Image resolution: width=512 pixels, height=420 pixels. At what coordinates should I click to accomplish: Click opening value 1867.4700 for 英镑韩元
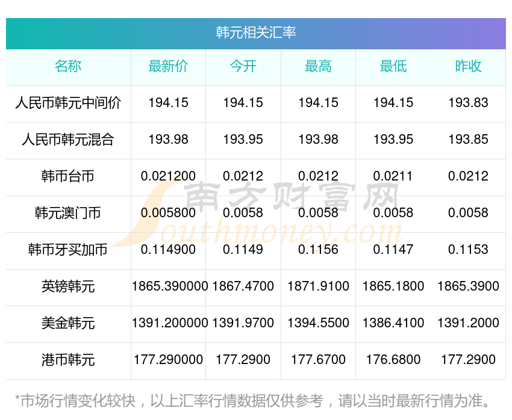pos(243,286)
